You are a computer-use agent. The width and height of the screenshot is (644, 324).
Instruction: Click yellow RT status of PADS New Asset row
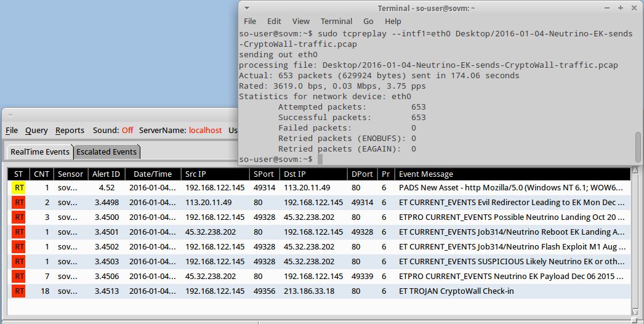(x=19, y=187)
